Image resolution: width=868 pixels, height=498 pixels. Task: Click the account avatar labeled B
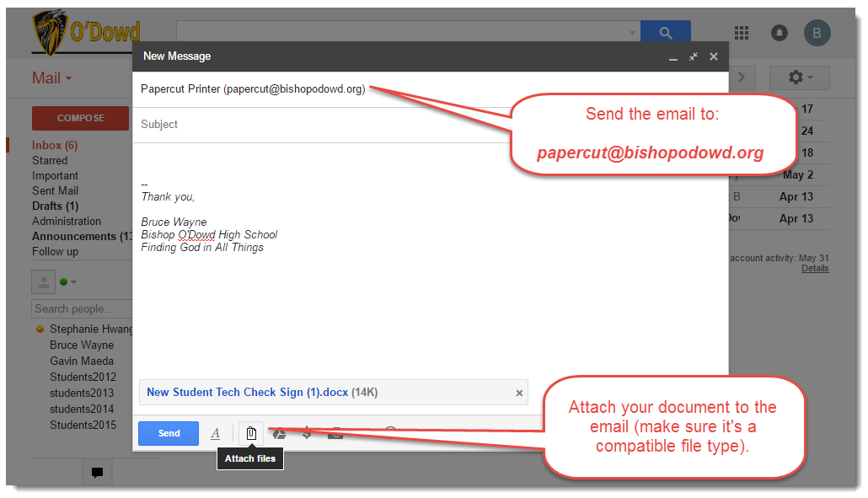pos(817,33)
